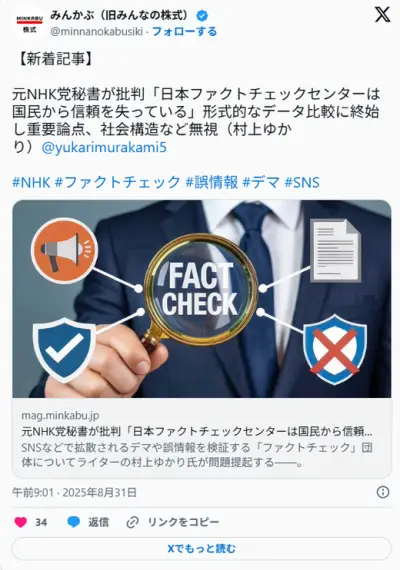The height and width of the screenshot is (570, 400).
Task: Open the mag.minkabu.jp article title
Action: pos(197,431)
